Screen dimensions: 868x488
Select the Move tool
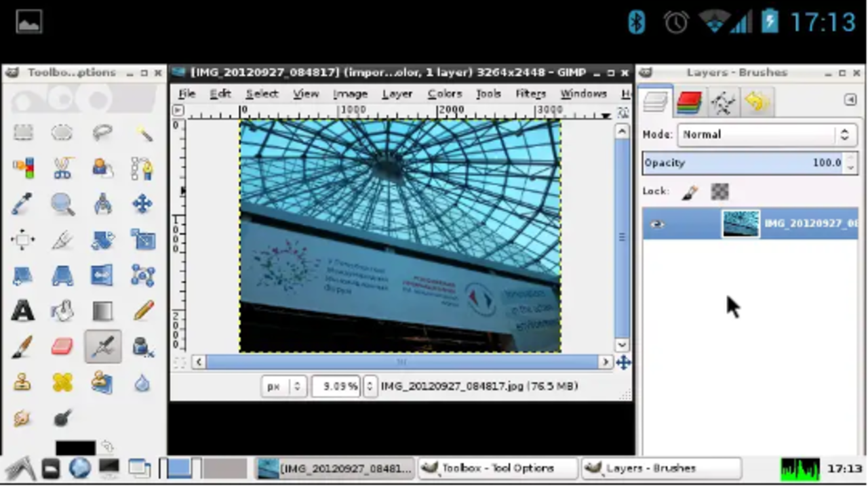tap(142, 205)
